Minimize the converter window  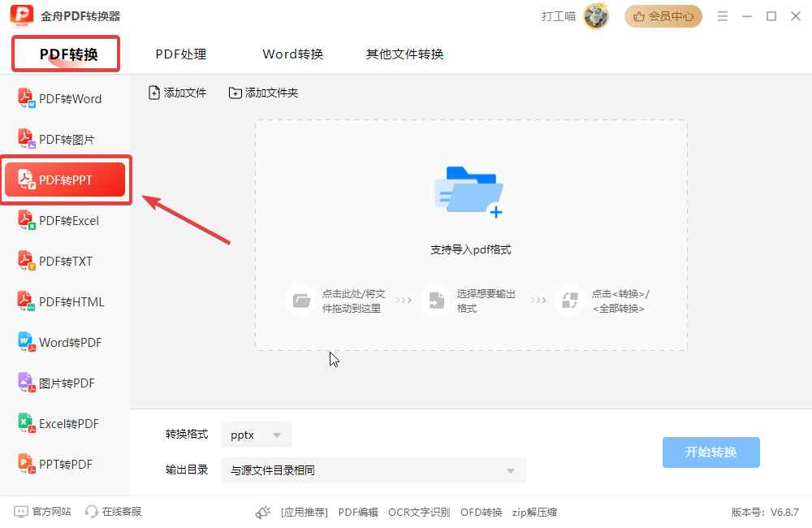click(747, 16)
